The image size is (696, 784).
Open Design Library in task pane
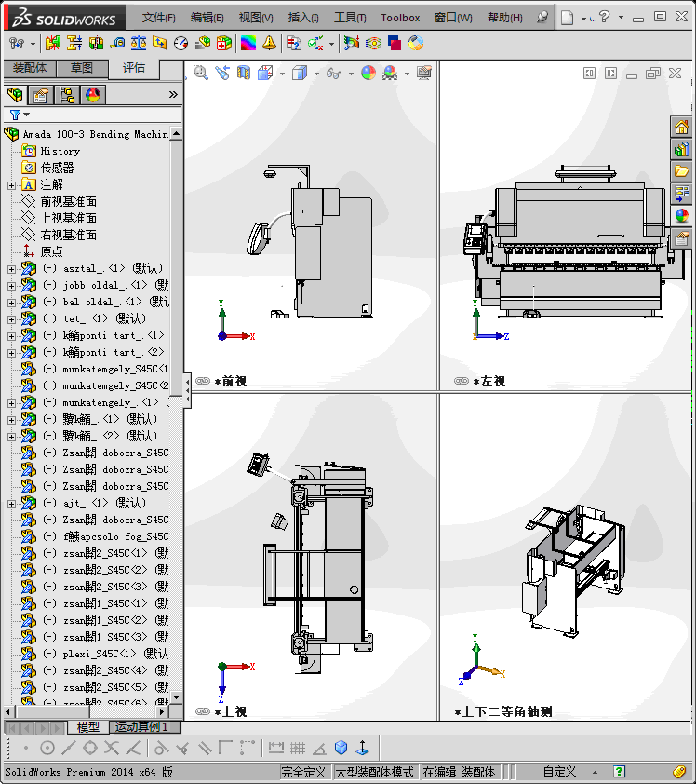coord(681,149)
